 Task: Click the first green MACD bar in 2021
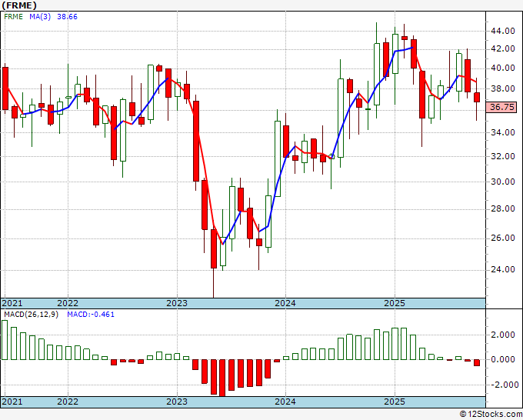tap(5, 340)
